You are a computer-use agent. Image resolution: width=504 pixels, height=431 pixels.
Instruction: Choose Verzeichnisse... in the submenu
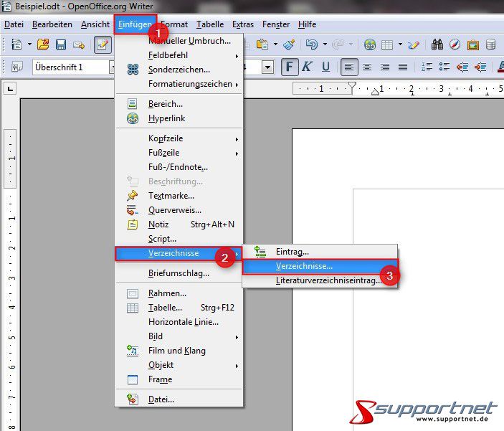[x=320, y=266]
